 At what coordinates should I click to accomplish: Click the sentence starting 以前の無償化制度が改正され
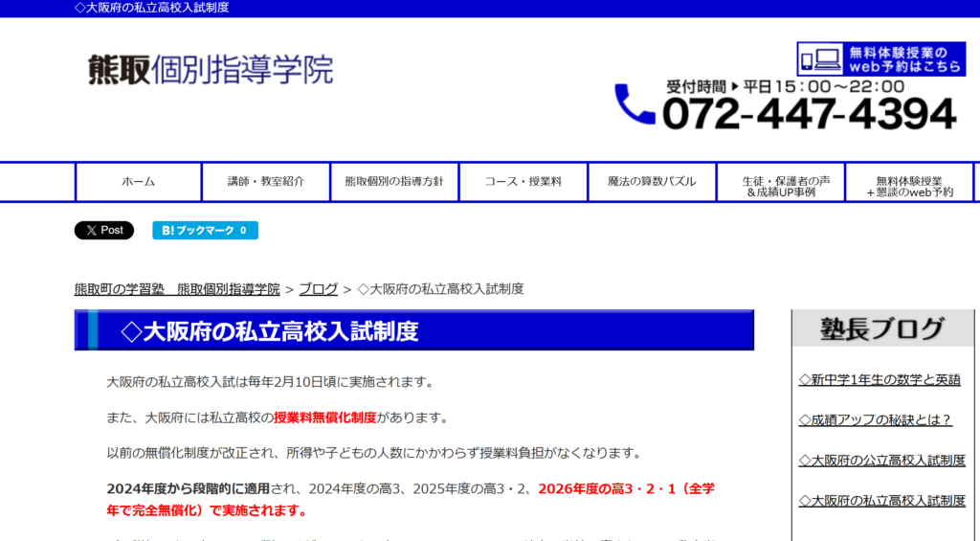pyautogui.click(x=374, y=453)
